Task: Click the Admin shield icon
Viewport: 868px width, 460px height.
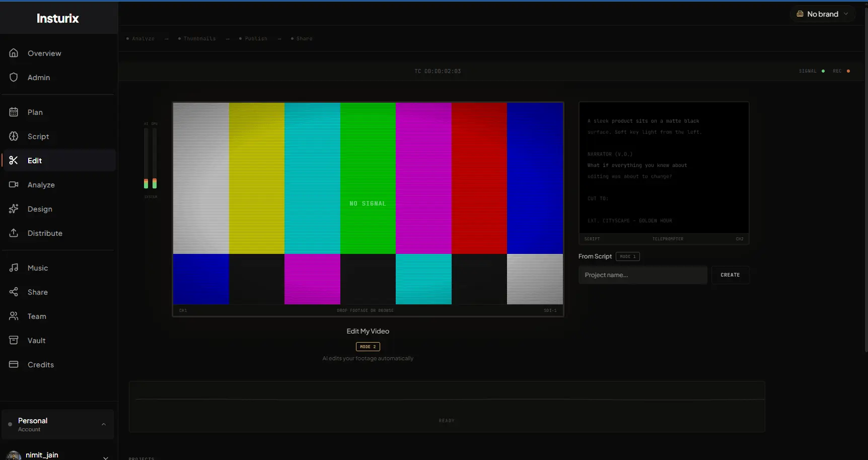Action: pyautogui.click(x=14, y=77)
